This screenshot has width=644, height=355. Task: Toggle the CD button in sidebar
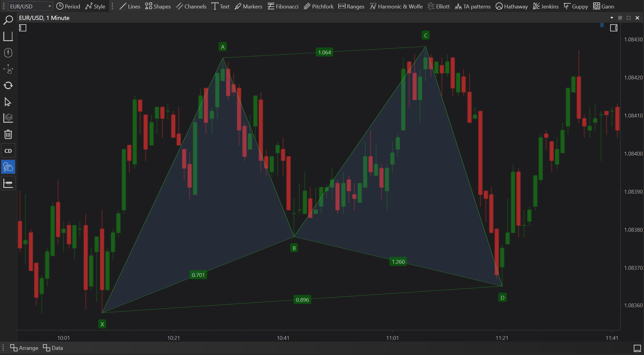(x=8, y=151)
